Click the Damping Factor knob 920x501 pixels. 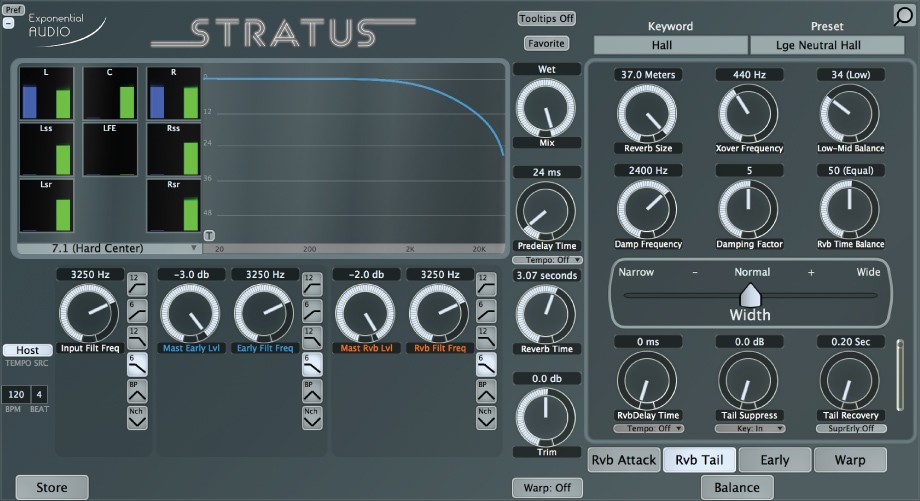(x=749, y=210)
